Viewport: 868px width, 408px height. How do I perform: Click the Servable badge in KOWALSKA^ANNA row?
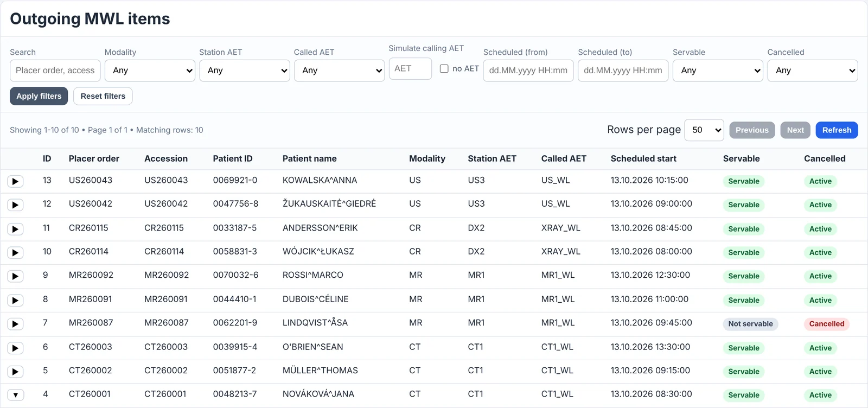point(744,181)
